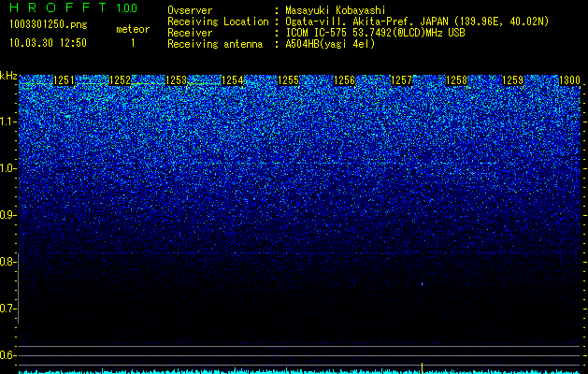Click the date stamp 10.03.30 12:50

48,43
